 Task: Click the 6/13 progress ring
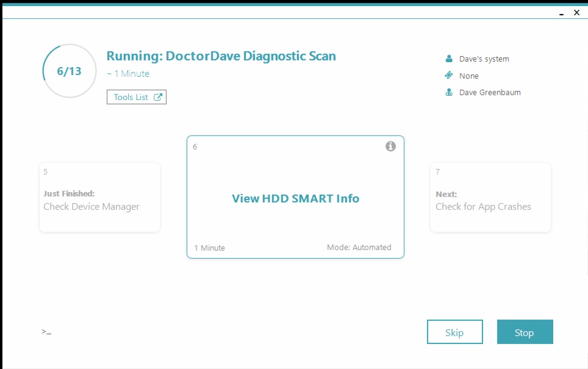pos(69,71)
